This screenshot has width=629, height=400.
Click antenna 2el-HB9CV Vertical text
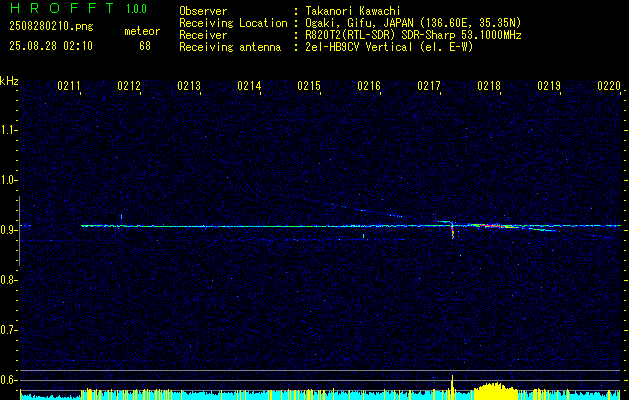pyautogui.click(x=390, y=47)
